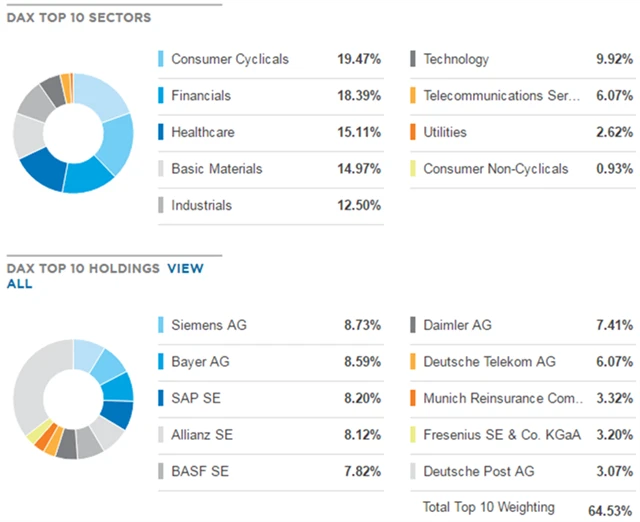The width and height of the screenshot is (640, 522).
Task: Click the VIEW ALL holdings link
Action: point(184,269)
